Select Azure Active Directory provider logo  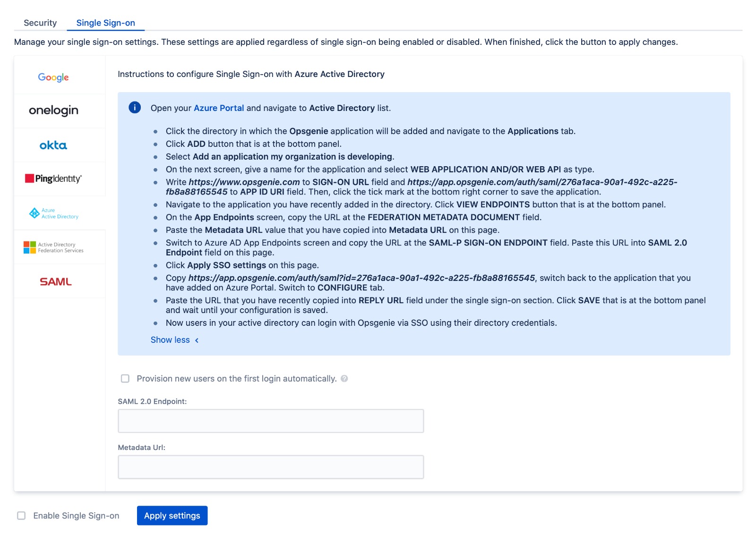tap(53, 213)
